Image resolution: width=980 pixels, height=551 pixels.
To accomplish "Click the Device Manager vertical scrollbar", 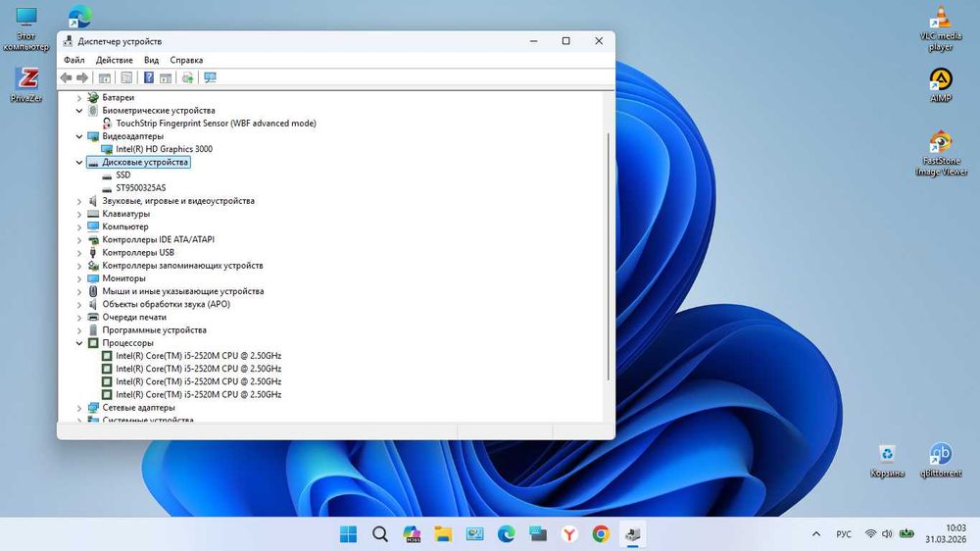I will click(609, 256).
